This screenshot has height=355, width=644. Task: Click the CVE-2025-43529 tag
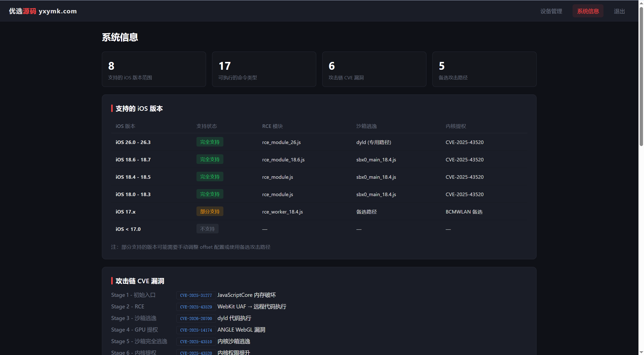(x=196, y=307)
